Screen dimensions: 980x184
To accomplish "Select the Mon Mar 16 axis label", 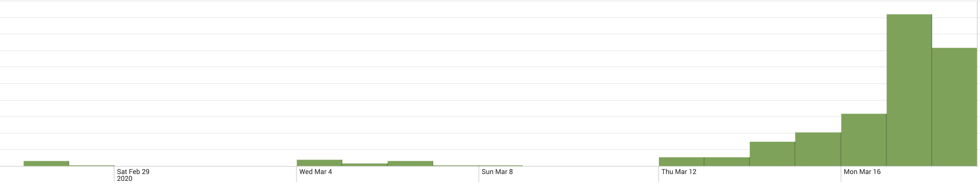I will 862,172.
